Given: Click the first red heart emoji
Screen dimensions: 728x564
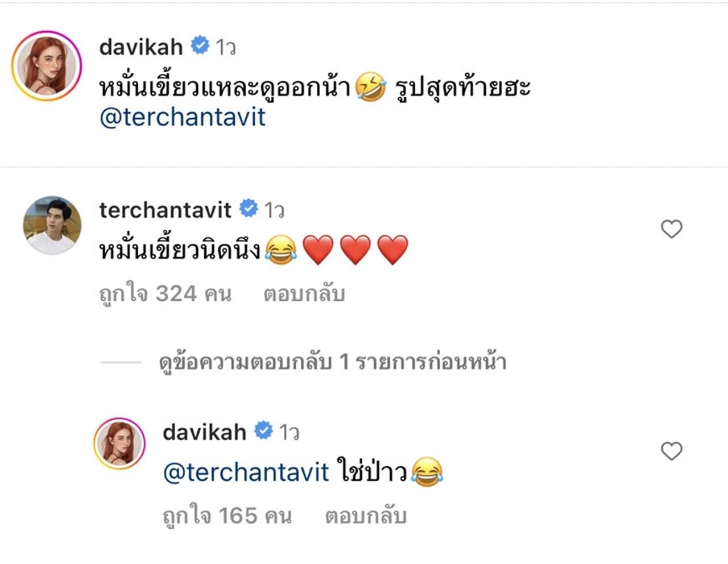Looking at the screenshot, I should (318, 250).
